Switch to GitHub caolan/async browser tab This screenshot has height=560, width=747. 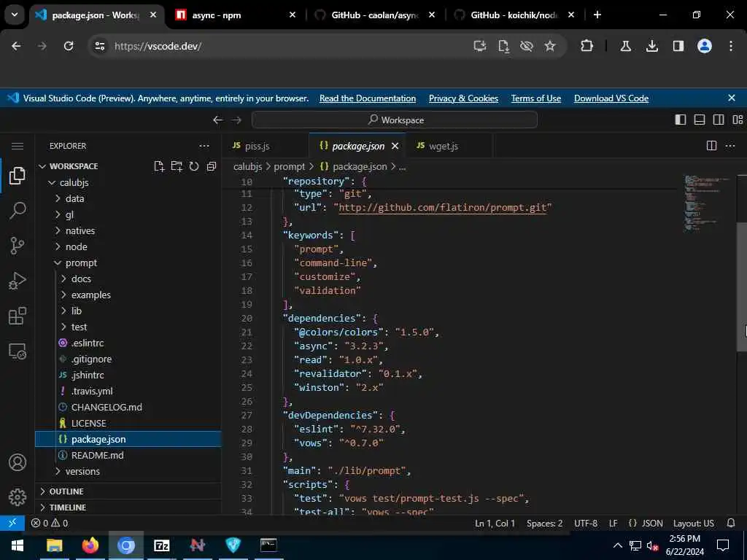tap(374, 15)
